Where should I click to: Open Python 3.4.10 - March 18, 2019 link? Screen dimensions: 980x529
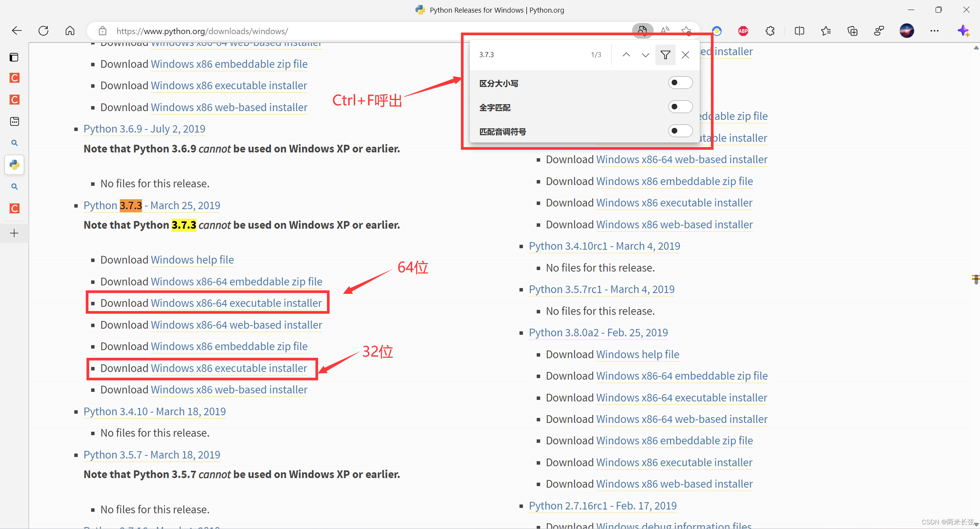[155, 411]
